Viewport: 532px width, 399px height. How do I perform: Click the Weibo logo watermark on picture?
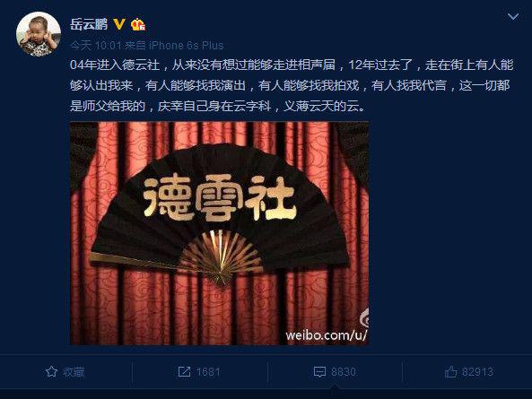point(364,318)
